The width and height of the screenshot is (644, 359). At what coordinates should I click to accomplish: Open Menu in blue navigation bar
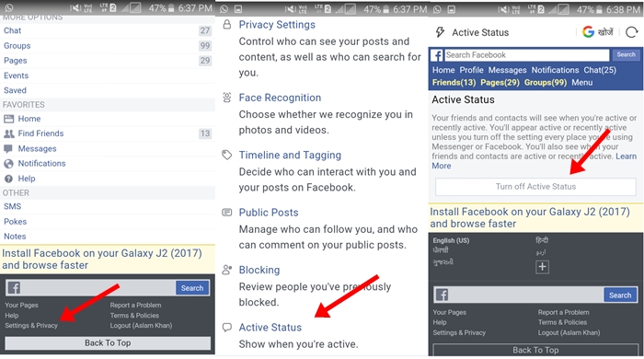pyautogui.click(x=582, y=83)
